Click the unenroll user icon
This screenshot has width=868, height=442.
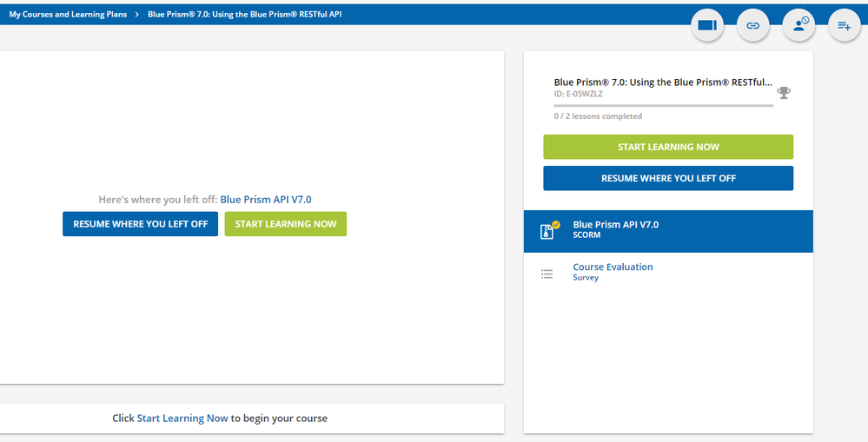pyautogui.click(x=798, y=25)
